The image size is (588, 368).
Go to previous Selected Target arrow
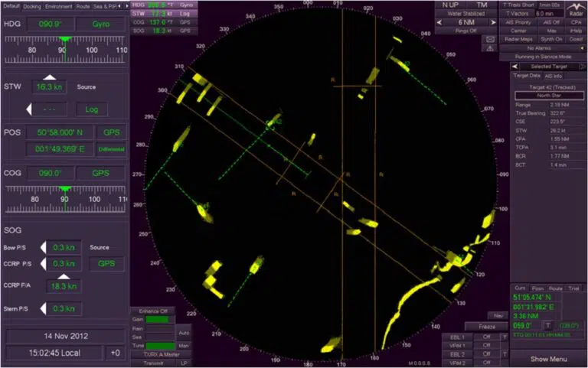pos(514,67)
